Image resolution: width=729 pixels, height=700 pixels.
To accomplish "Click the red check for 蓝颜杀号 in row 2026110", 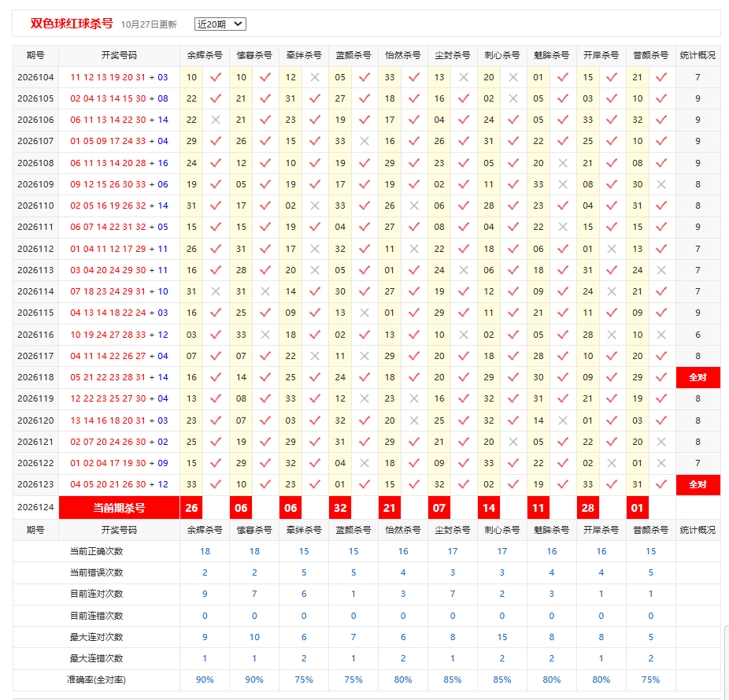I will tap(364, 206).
